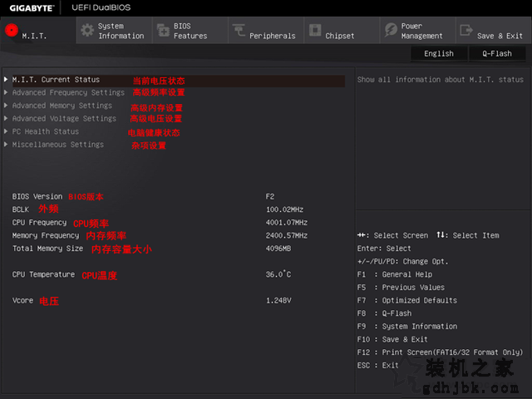Viewport: 532px width, 399px height.
Task: Open Advanced Memory Settings entry
Action: (x=62, y=106)
